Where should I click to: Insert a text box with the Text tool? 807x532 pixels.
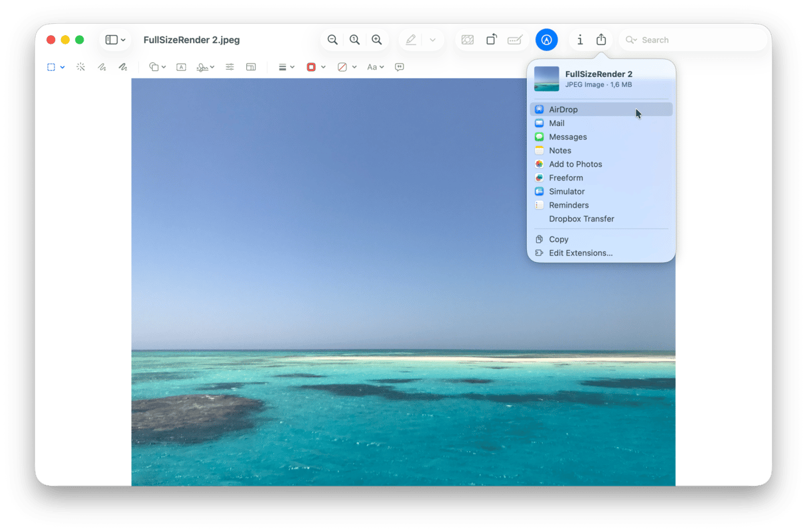click(181, 67)
